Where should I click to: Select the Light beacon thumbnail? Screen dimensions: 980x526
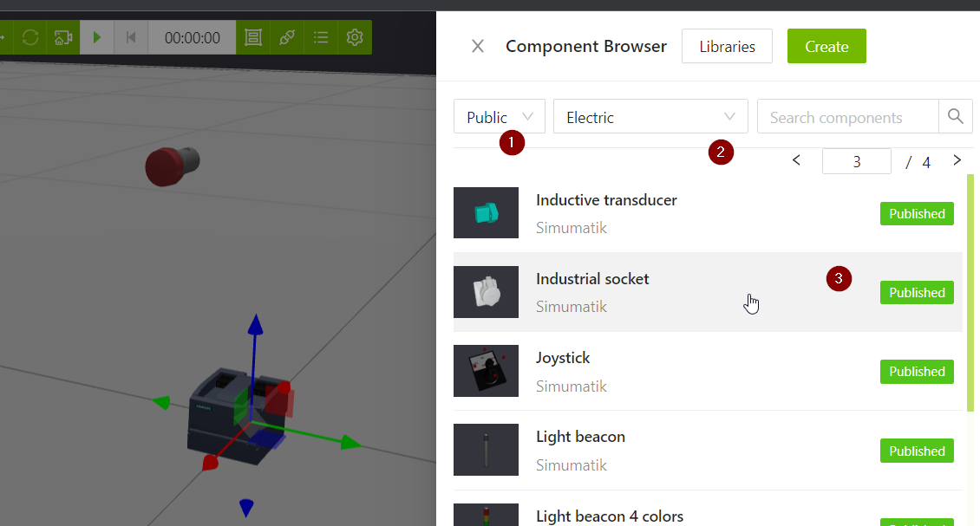(x=487, y=450)
